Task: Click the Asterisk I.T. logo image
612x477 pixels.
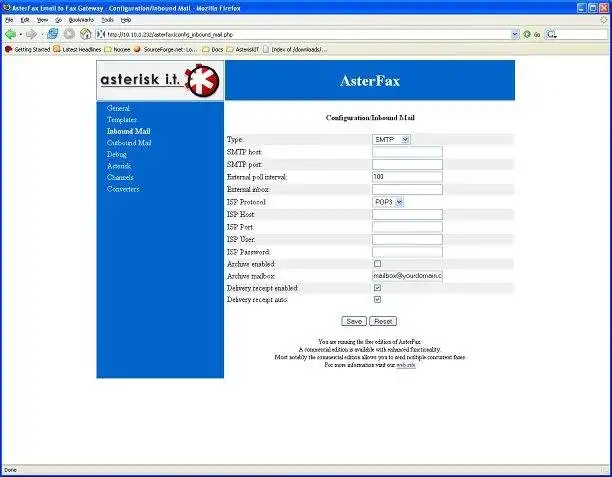Action: 160,80
